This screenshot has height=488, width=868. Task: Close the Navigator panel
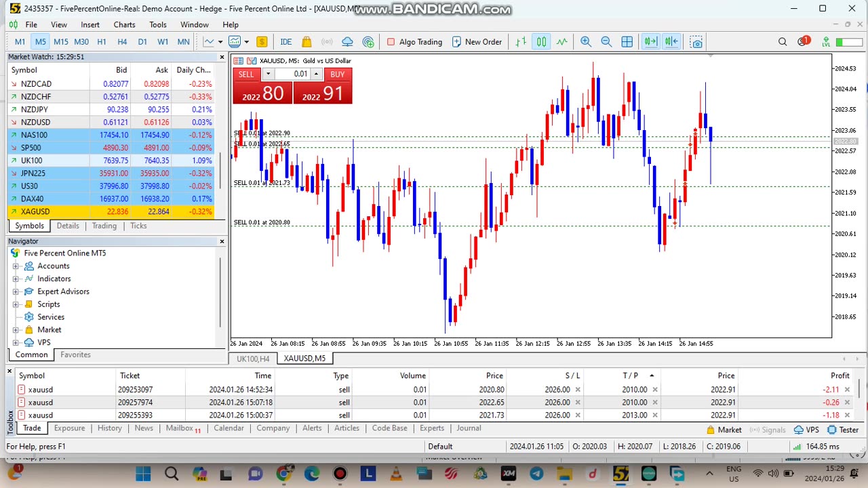(x=222, y=241)
